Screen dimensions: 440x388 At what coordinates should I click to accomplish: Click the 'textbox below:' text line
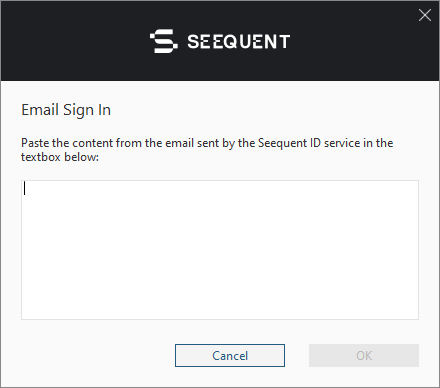[x=60, y=157]
